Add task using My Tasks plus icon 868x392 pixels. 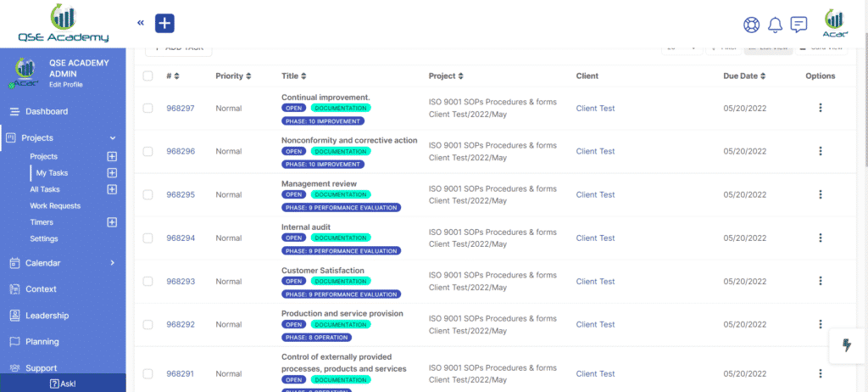coord(112,173)
